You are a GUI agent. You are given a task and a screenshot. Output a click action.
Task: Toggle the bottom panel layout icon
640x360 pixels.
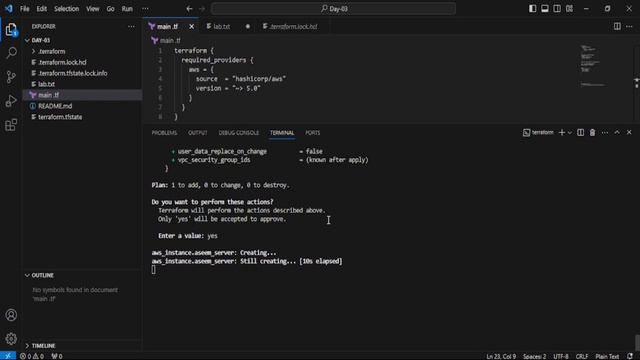[x=544, y=9]
